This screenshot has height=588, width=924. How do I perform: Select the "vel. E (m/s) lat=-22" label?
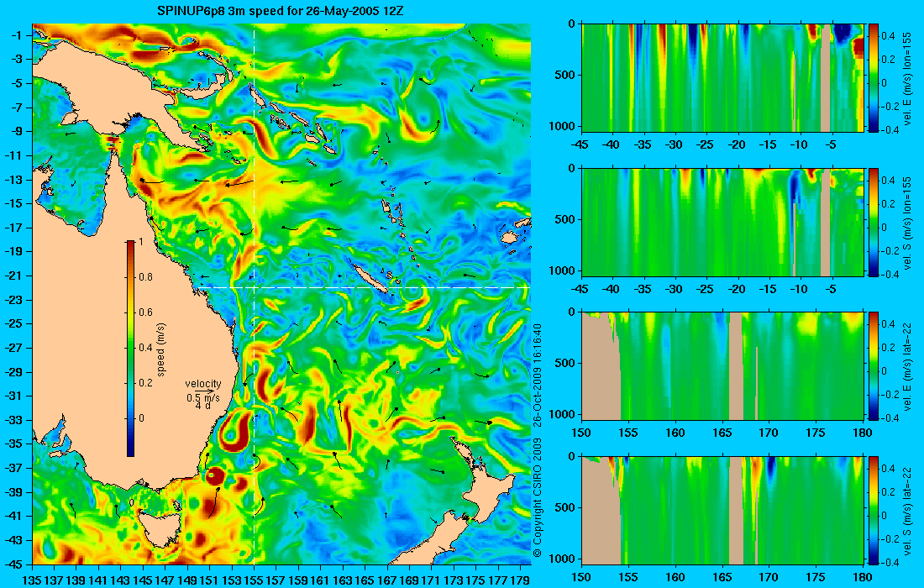pyautogui.click(x=908, y=366)
